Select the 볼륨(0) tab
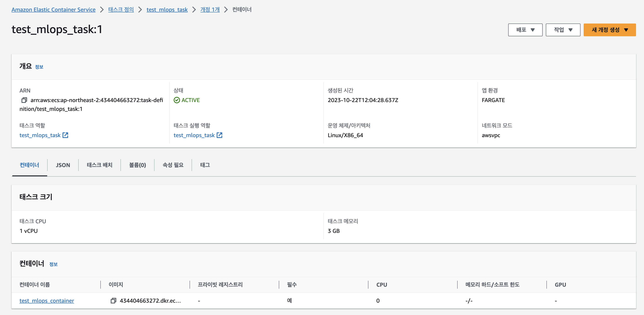644x315 pixels. point(137,165)
